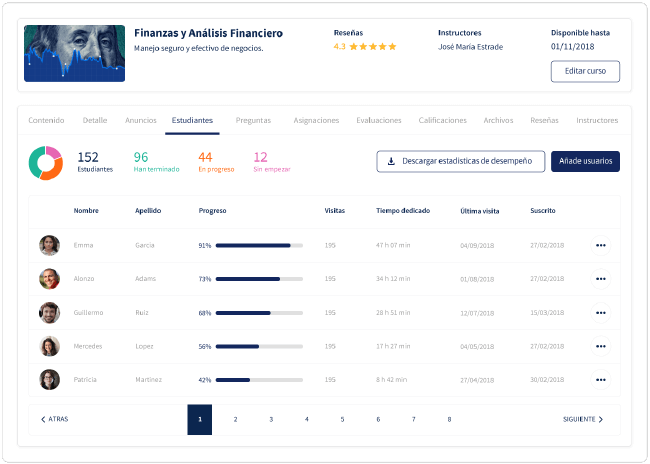Click the five-star rating
The image size is (650, 464).
(x=373, y=46)
